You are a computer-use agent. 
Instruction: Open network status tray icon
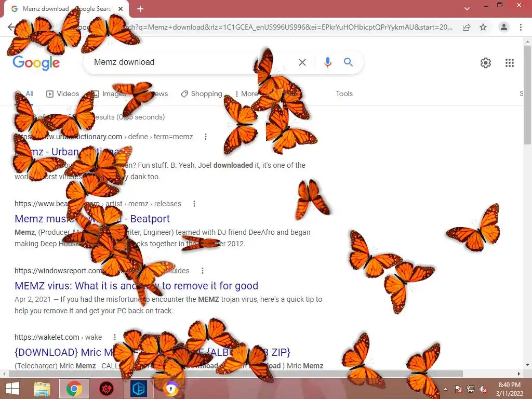point(471,389)
